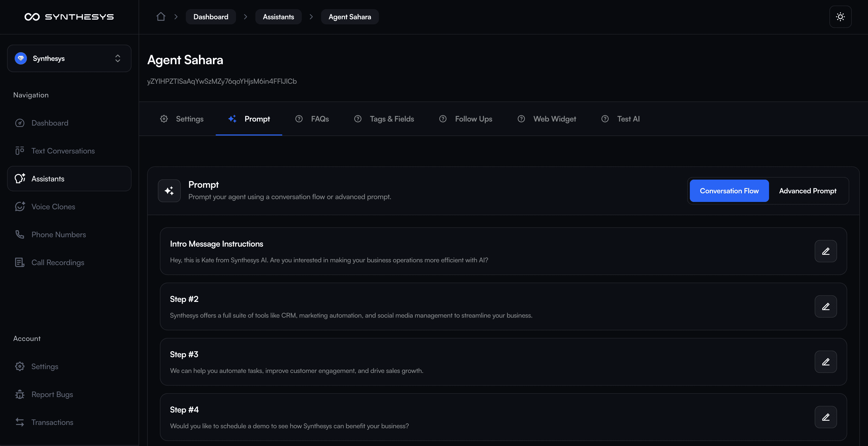Open the Report Bugs page
The width and height of the screenshot is (868, 446).
tap(52, 394)
